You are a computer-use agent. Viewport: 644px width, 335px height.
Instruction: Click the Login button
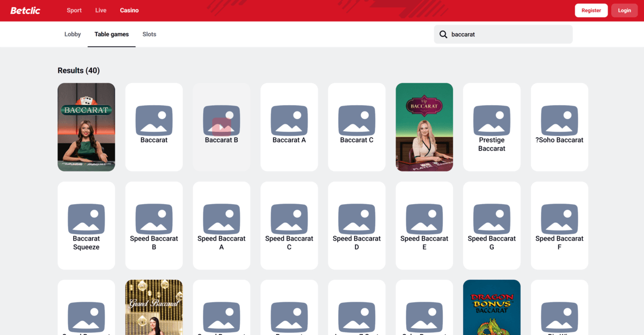pos(624,10)
